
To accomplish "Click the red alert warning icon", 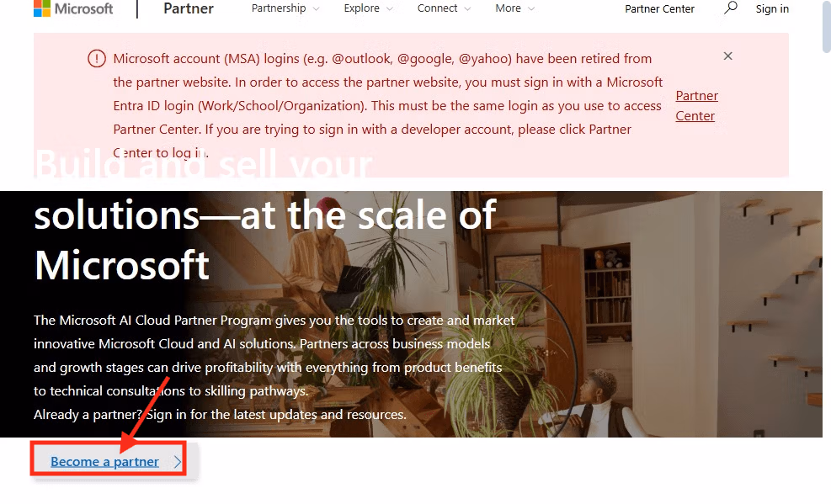I will point(97,58).
